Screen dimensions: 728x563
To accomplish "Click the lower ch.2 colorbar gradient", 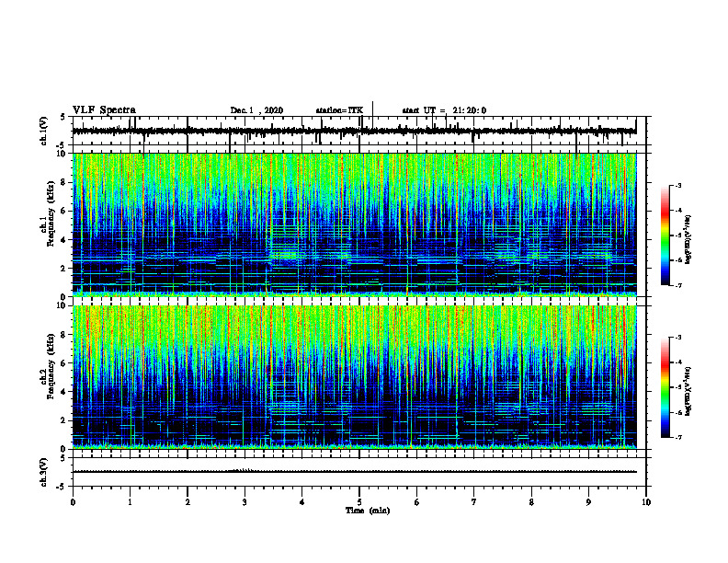I will point(665,387).
